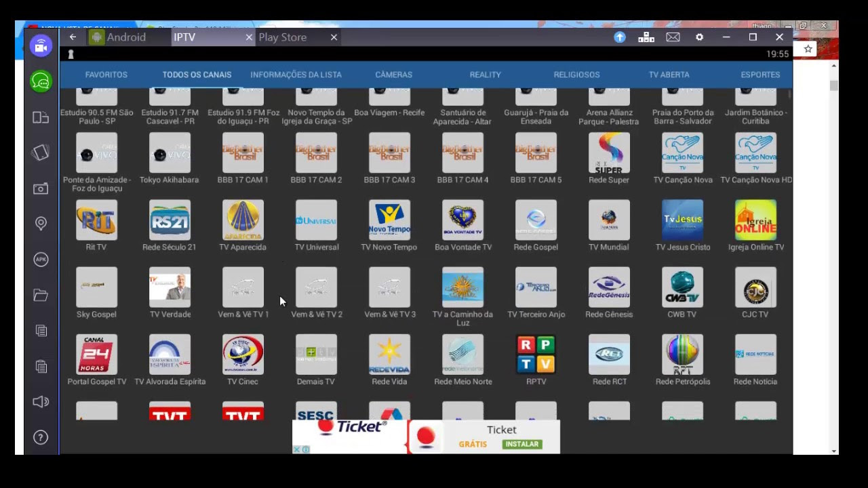Open TV Alvorada Espírita channel
Viewport: 868px width, 488px height.
pos(170,354)
